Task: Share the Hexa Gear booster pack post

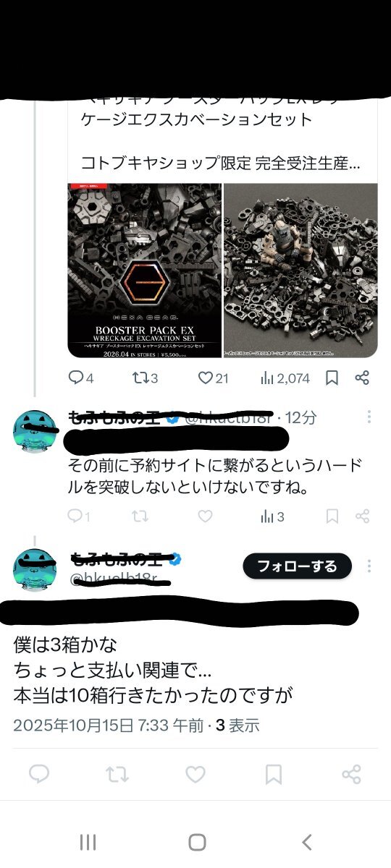Action: 363,378
